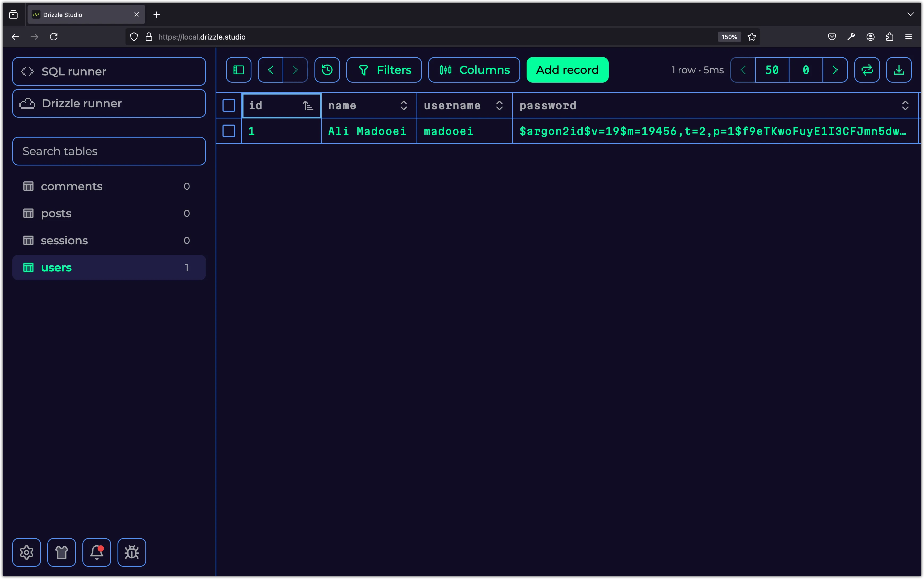Open a new browser tab
This screenshot has height=579, width=924.
156,15
